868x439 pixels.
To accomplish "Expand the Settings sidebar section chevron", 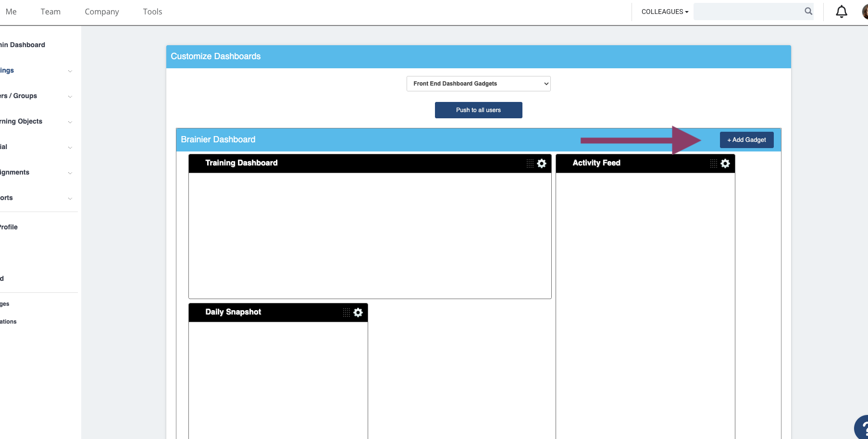I will click(70, 71).
